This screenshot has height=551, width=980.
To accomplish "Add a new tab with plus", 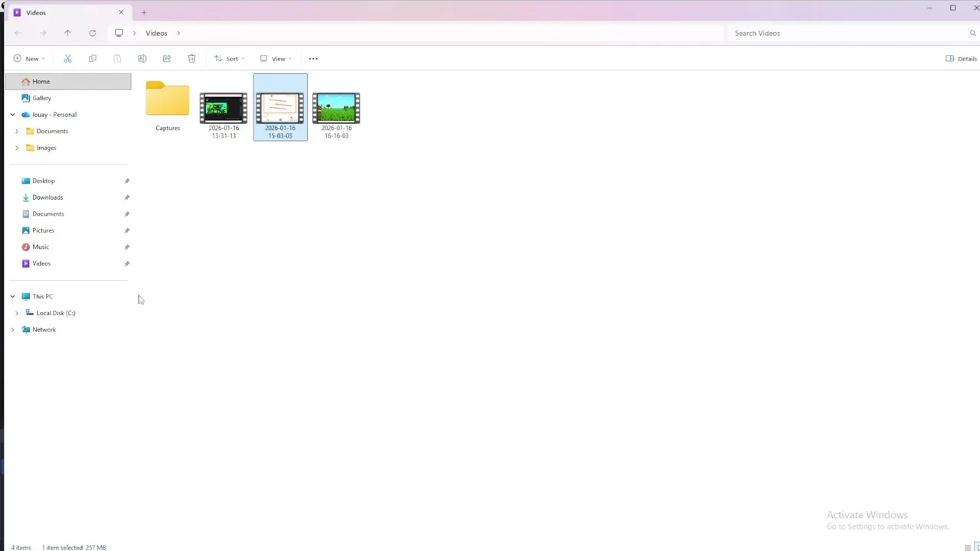I will [143, 12].
